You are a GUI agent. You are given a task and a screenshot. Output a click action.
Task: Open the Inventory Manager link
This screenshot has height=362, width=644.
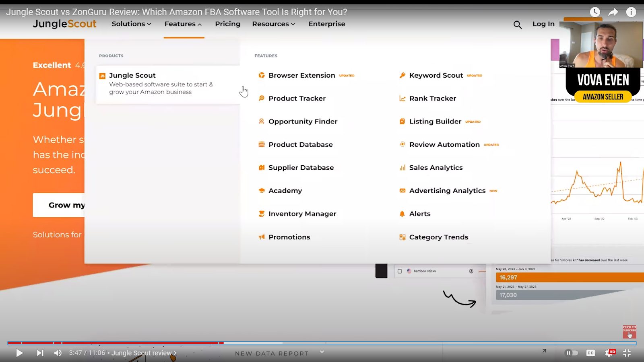click(x=302, y=214)
